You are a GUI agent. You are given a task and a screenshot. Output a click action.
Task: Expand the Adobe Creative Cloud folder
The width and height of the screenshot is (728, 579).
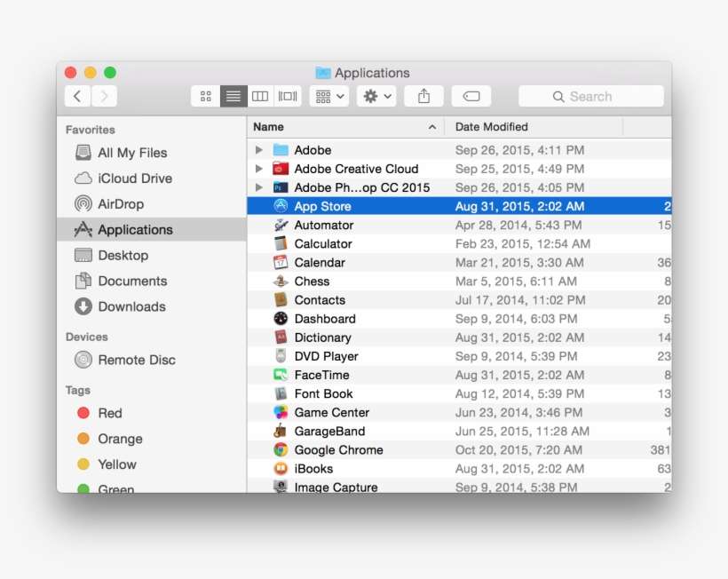click(257, 169)
